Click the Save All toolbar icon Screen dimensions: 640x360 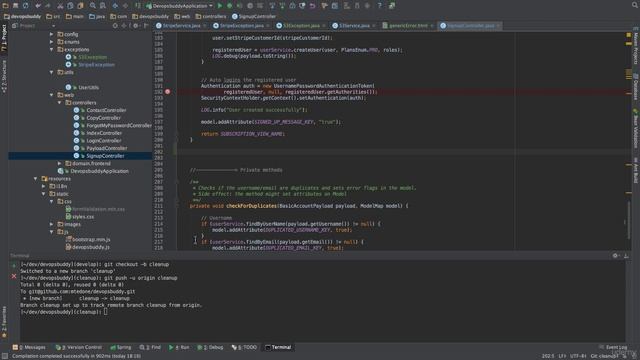point(16,6)
